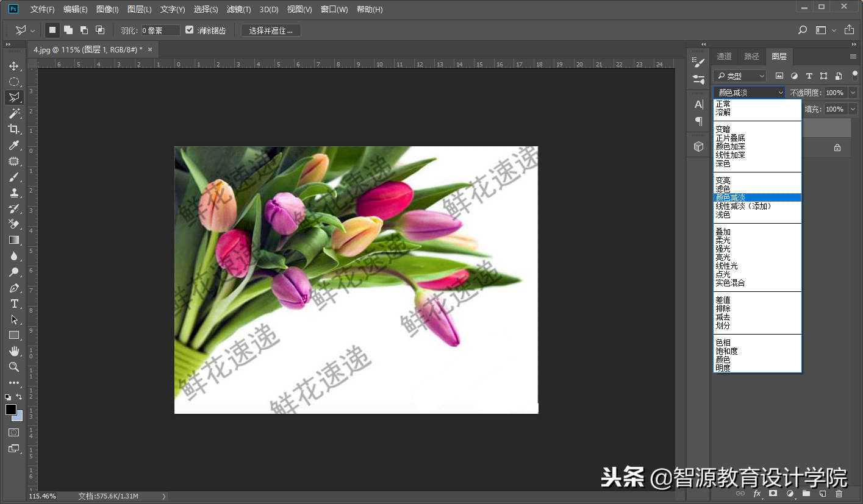
Task: Select the Dodge tool
Action: 13,272
